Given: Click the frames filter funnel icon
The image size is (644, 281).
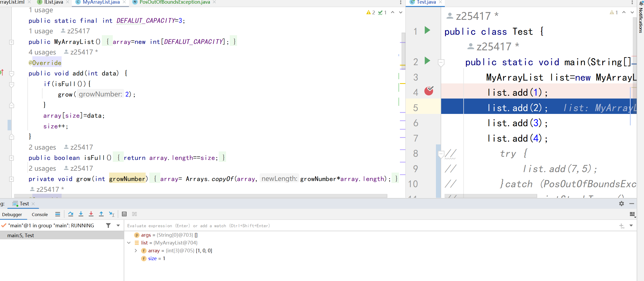Looking at the screenshot, I should pyautogui.click(x=108, y=225).
